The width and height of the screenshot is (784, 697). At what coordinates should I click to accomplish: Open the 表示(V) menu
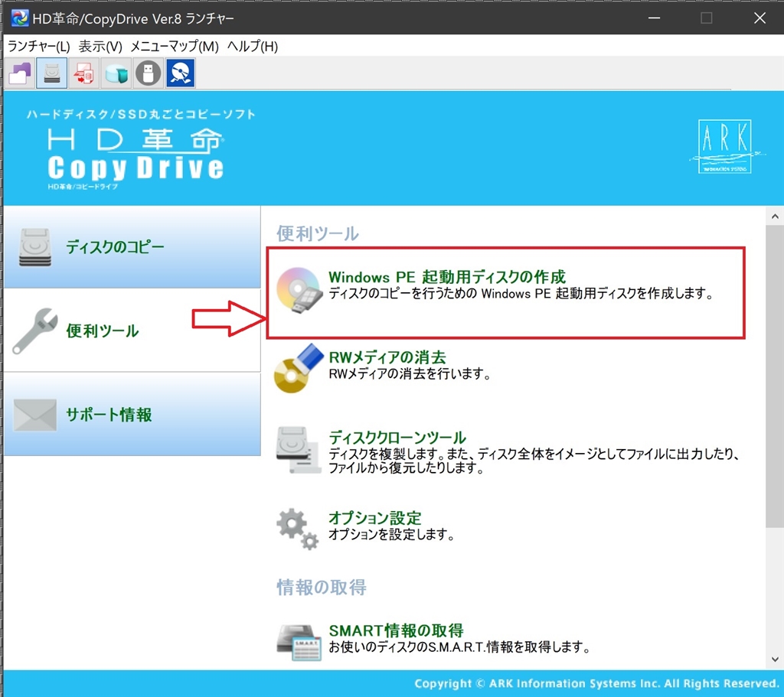100,47
